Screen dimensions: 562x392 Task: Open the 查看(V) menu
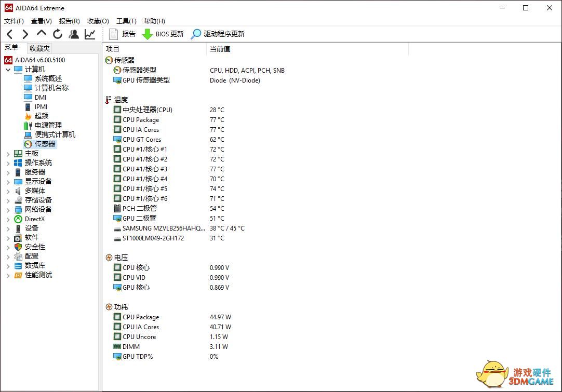41,21
